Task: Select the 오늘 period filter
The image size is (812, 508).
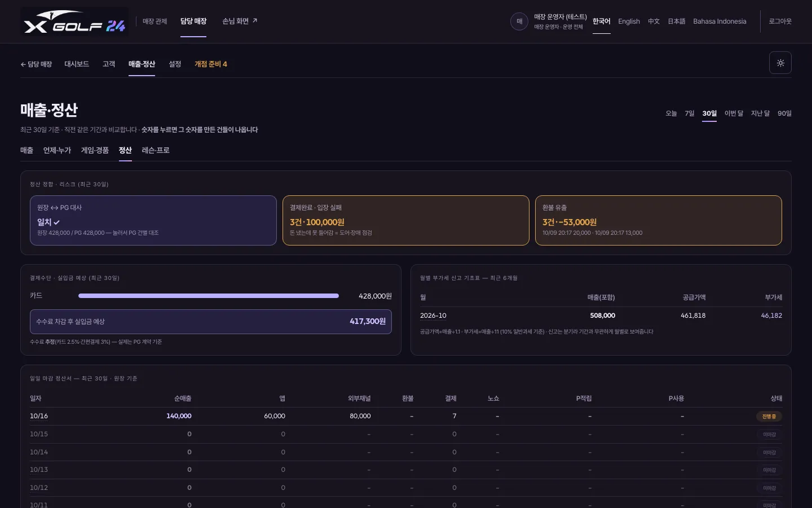Action: [671, 113]
